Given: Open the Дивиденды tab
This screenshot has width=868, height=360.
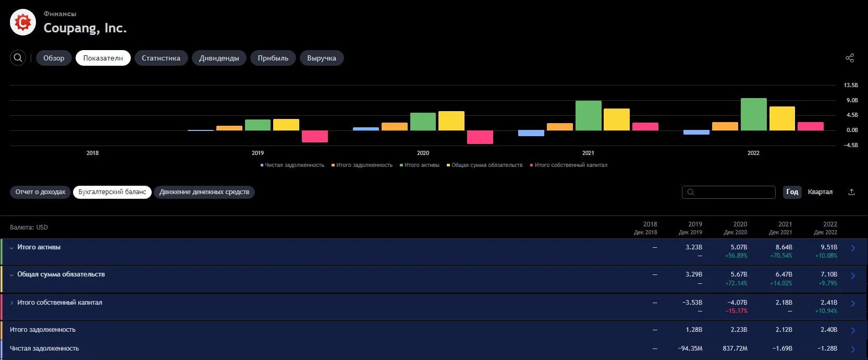Looking at the screenshot, I should pos(219,58).
